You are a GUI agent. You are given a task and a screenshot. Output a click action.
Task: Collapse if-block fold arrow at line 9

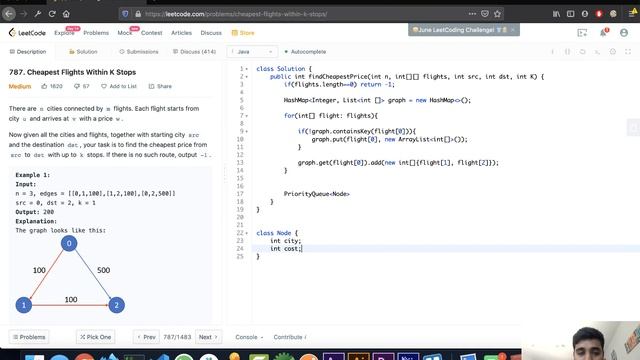(x=247, y=131)
